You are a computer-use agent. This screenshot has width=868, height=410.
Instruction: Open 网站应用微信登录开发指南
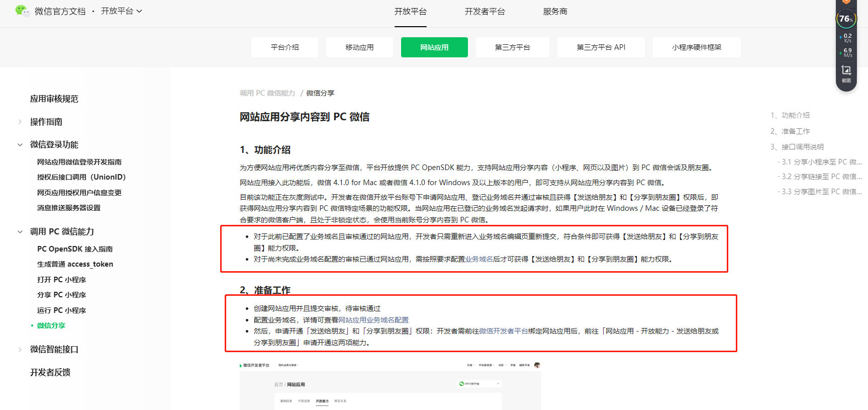point(79,162)
